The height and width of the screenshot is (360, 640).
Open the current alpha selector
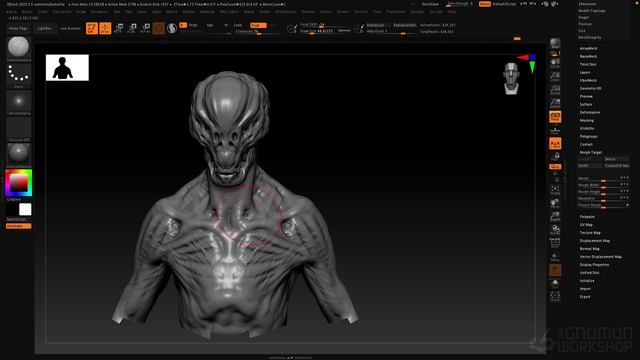point(18,101)
